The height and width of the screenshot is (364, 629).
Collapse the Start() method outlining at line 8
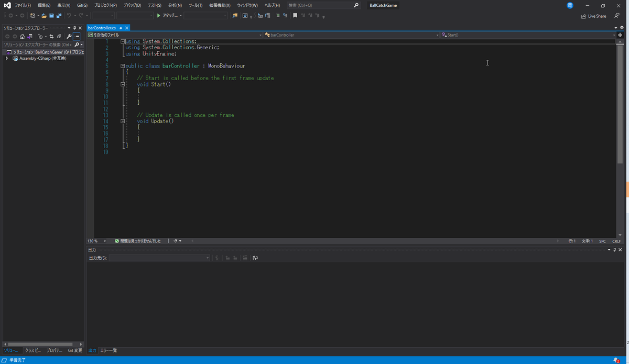coord(122,84)
